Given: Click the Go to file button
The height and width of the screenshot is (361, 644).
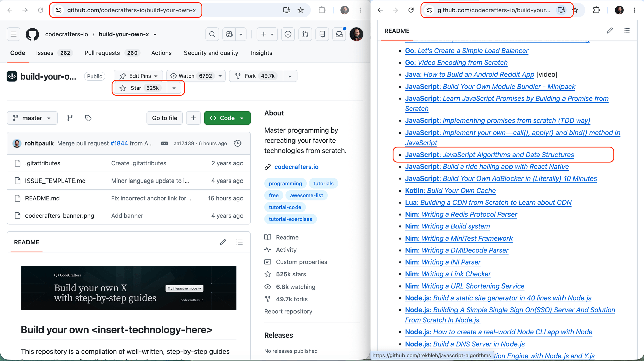Looking at the screenshot, I should (165, 118).
